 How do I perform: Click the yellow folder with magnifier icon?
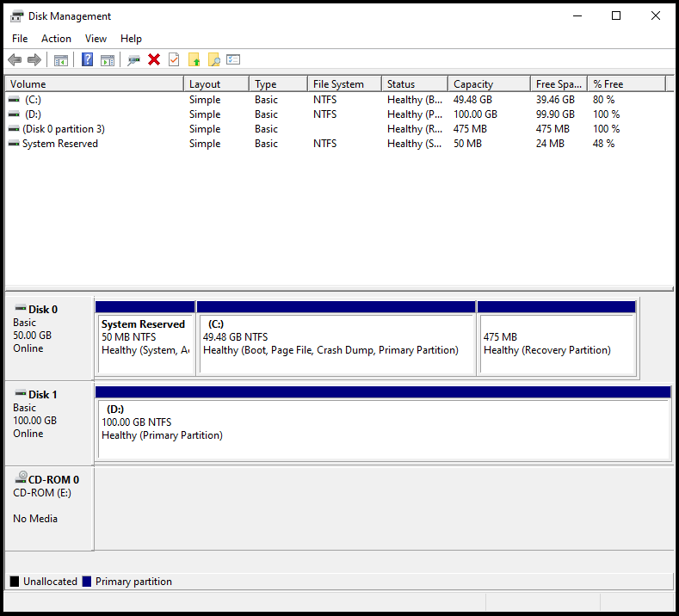point(214,59)
